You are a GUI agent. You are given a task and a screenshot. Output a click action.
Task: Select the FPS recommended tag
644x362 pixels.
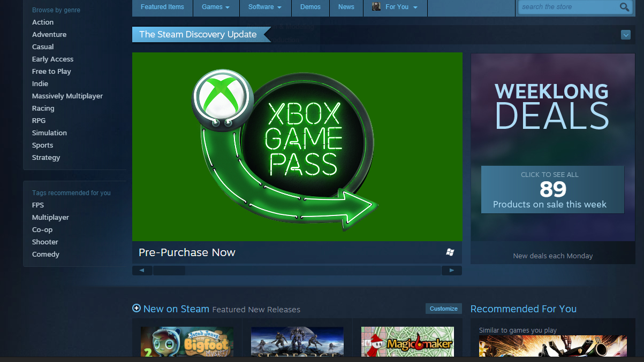(38, 205)
